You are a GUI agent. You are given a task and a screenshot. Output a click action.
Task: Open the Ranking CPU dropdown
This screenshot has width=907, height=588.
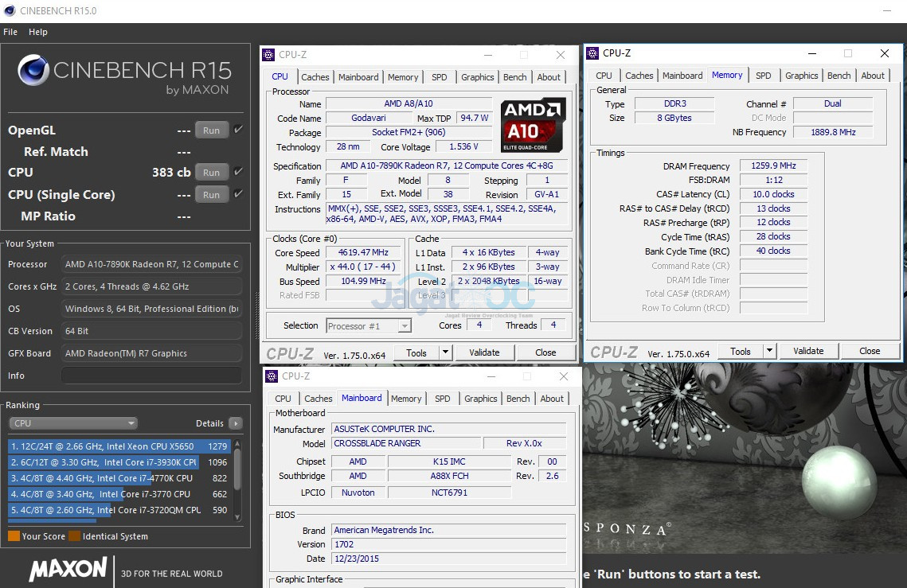73,423
